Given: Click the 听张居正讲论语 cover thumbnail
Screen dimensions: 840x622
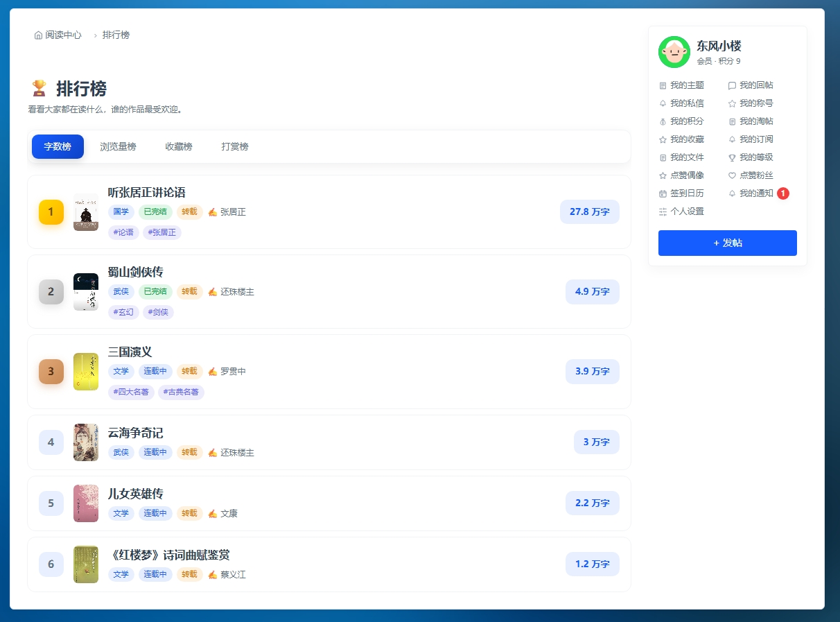Looking at the screenshot, I should tap(86, 212).
